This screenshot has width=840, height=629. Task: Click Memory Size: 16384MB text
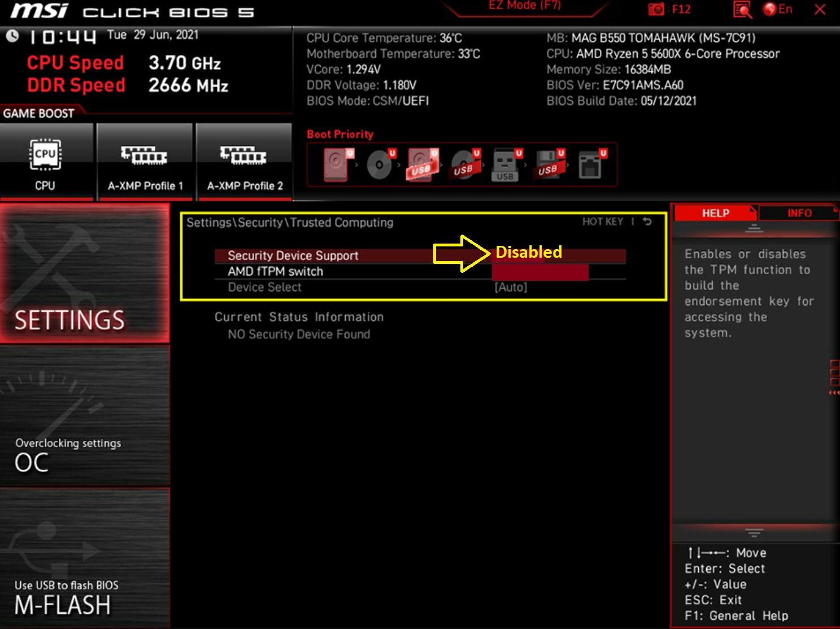click(609, 70)
